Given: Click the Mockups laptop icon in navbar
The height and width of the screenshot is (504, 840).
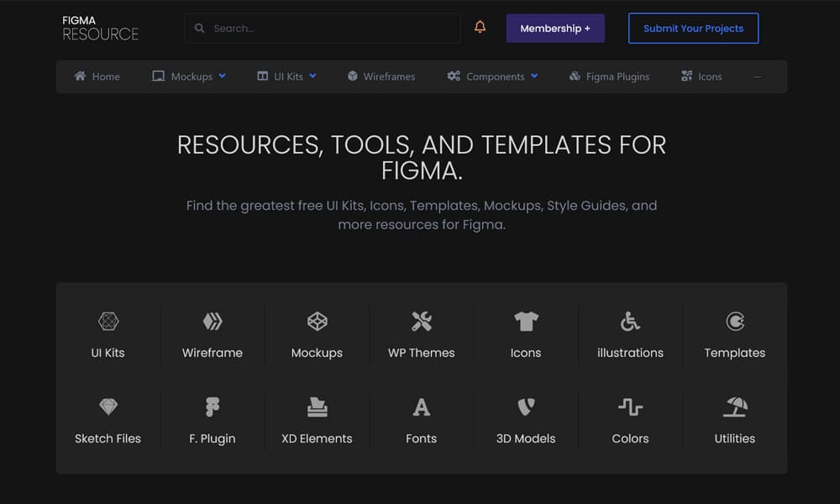Looking at the screenshot, I should pyautogui.click(x=158, y=76).
